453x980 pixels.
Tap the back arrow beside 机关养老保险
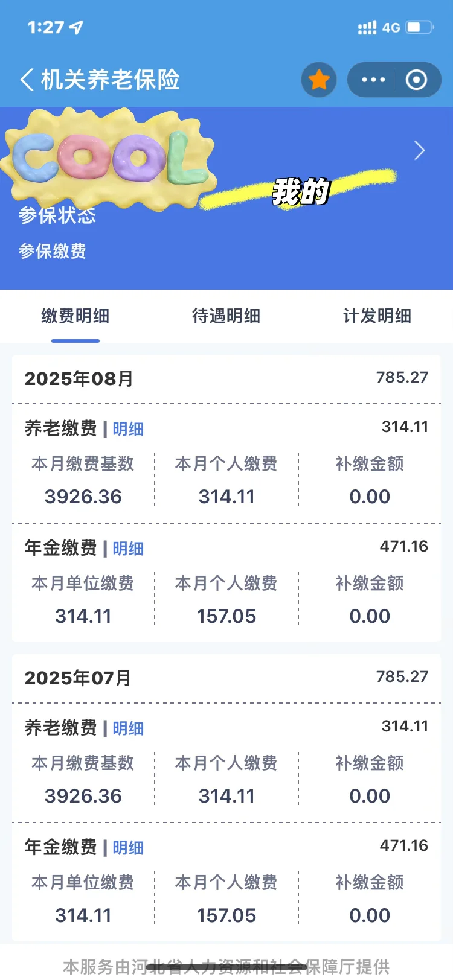(27, 80)
